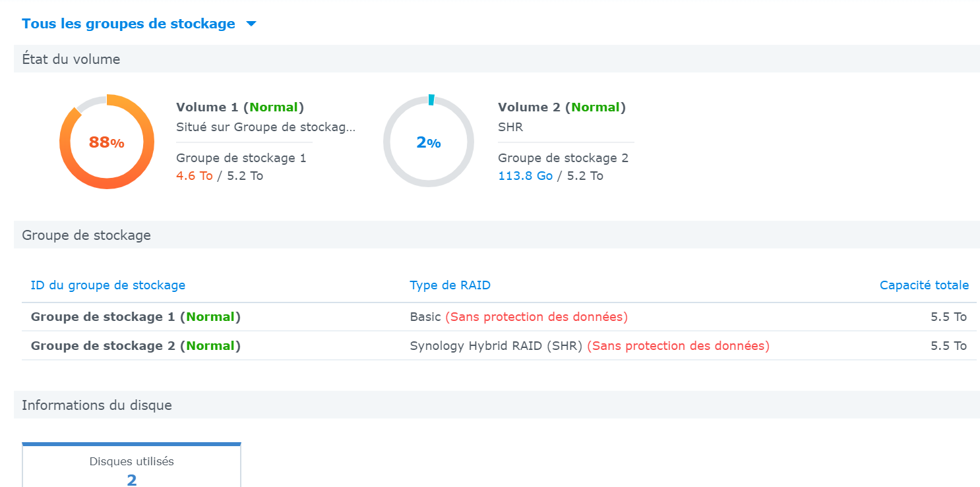Sort by 'ID du groupe de stockage' column header
The height and width of the screenshot is (487, 980).
pyautogui.click(x=108, y=285)
